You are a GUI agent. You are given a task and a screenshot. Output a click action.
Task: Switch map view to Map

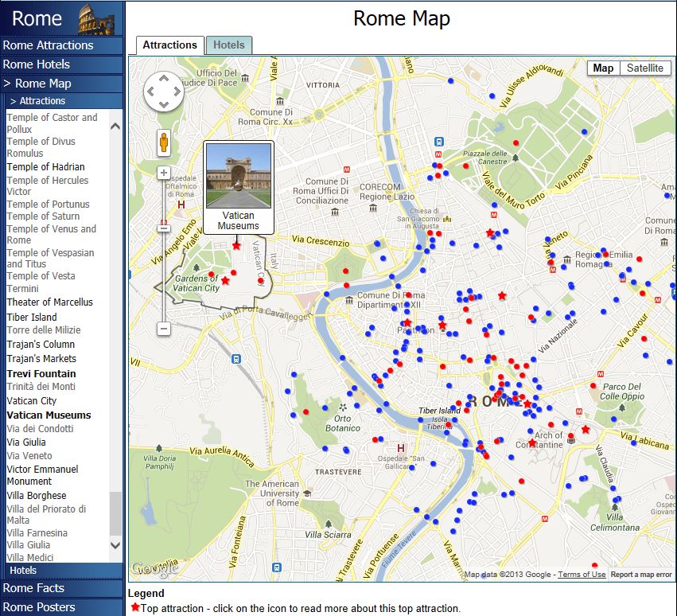pyautogui.click(x=603, y=68)
